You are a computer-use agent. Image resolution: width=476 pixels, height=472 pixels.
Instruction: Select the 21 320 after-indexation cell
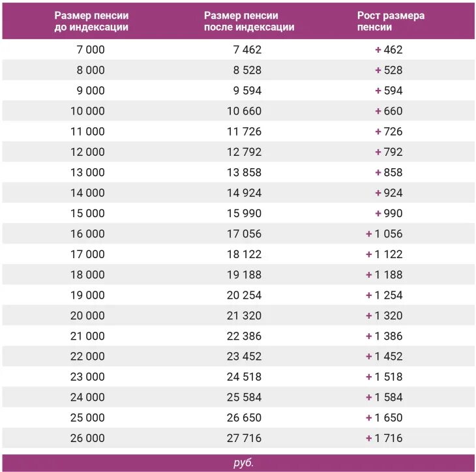pyautogui.click(x=244, y=316)
